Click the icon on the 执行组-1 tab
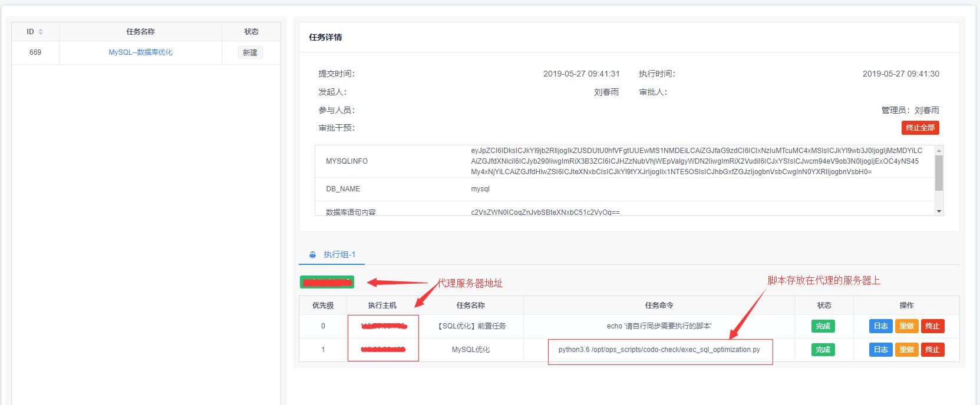 click(313, 255)
